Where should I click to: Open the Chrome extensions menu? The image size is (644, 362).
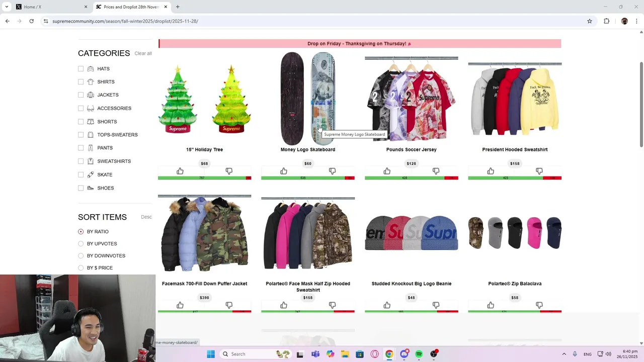[x=606, y=21]
